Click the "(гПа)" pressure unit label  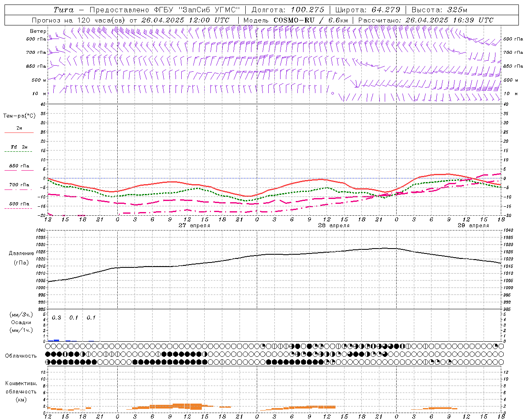[x=21, y=263]
